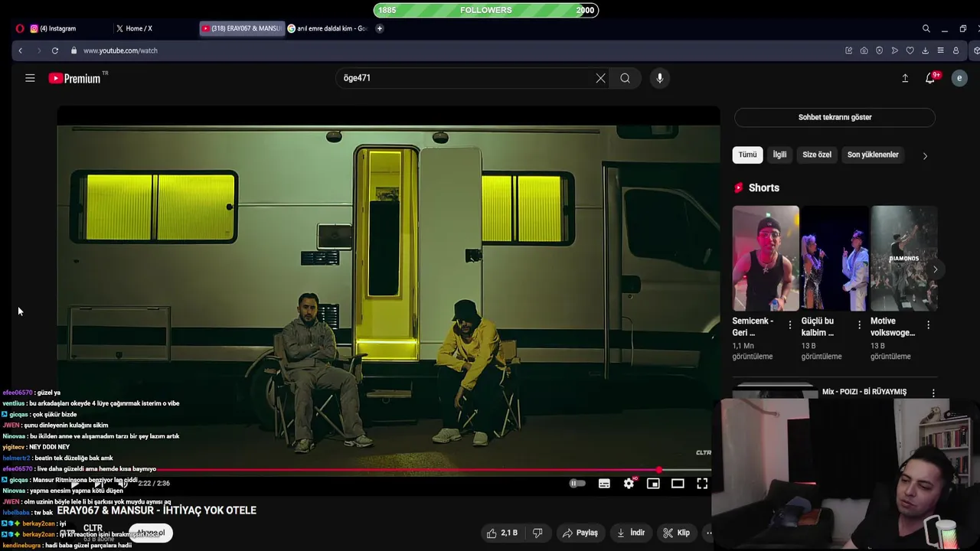Open the notifications bell
The width and height of the screenshot is (980, 551).
(931, 78)
